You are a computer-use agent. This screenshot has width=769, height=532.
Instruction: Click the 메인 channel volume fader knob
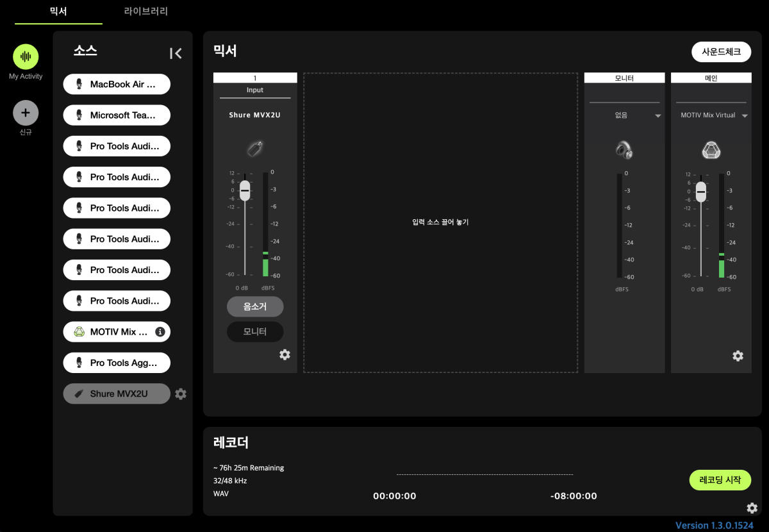701,192
